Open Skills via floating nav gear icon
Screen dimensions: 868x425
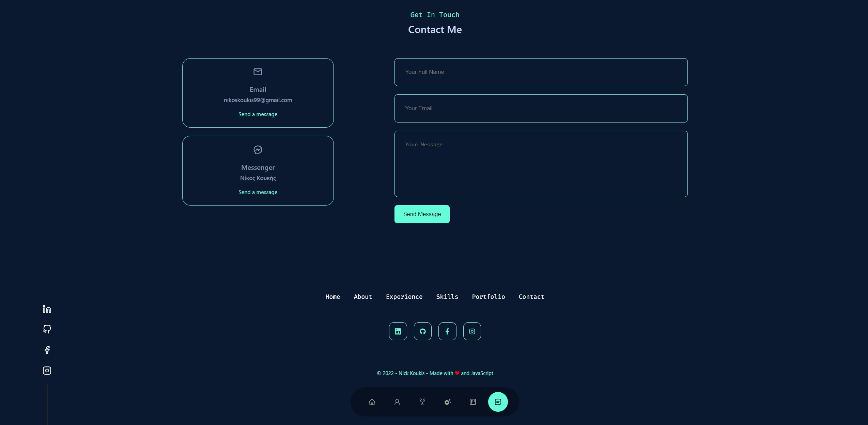(448, 402)
